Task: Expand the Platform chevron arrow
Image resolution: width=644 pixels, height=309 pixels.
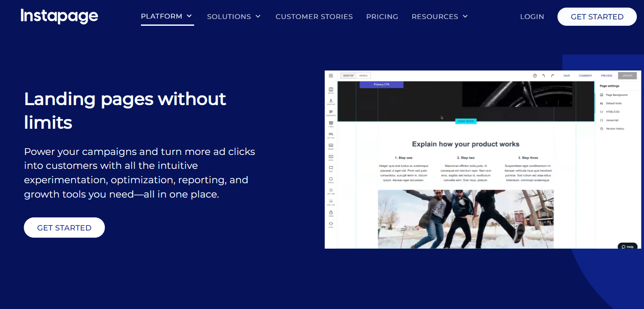Action: (x=189, y=16)
